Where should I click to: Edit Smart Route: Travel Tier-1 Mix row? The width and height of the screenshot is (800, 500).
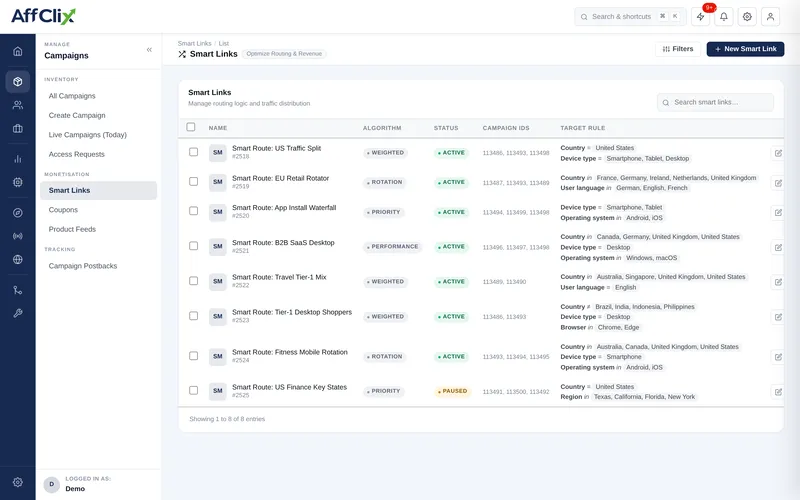[778, 282]
